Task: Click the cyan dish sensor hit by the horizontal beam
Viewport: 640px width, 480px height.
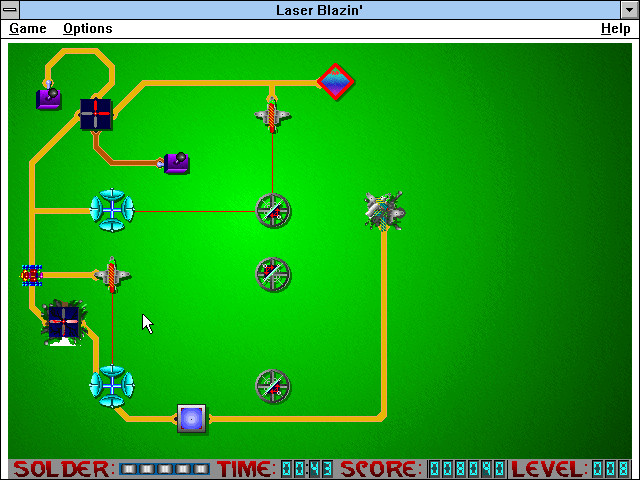Action: tap(112, 210)
